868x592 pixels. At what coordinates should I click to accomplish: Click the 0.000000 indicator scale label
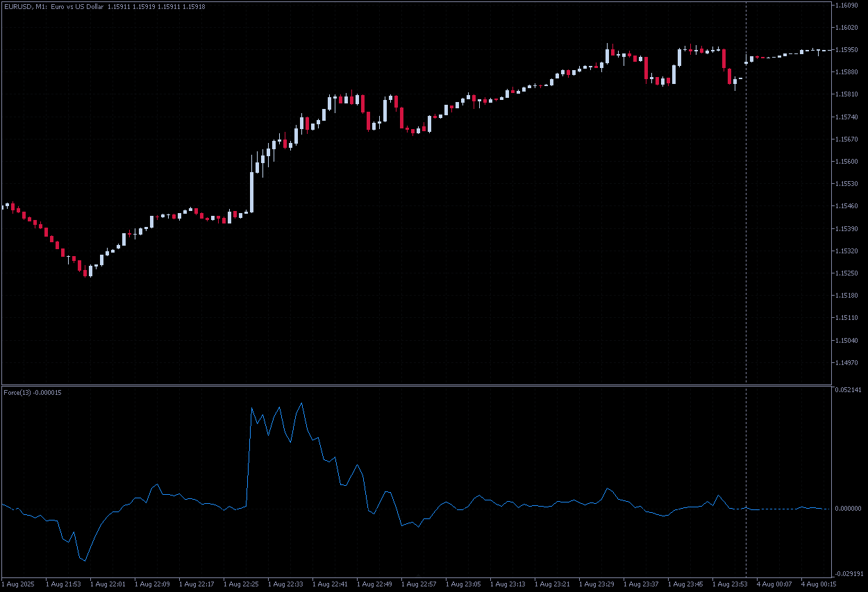(x=848, y=509)
